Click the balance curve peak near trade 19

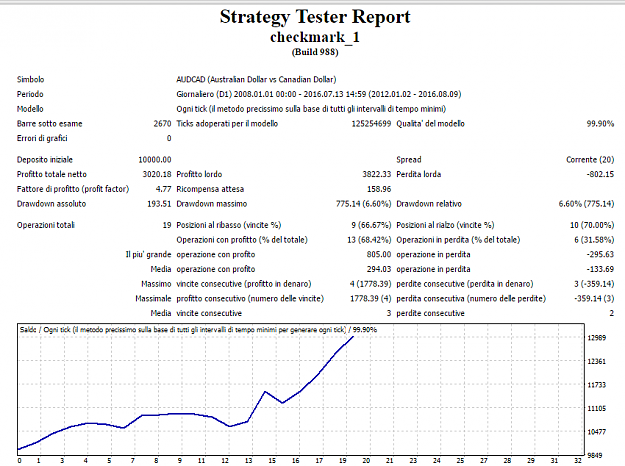coord(352,338)
